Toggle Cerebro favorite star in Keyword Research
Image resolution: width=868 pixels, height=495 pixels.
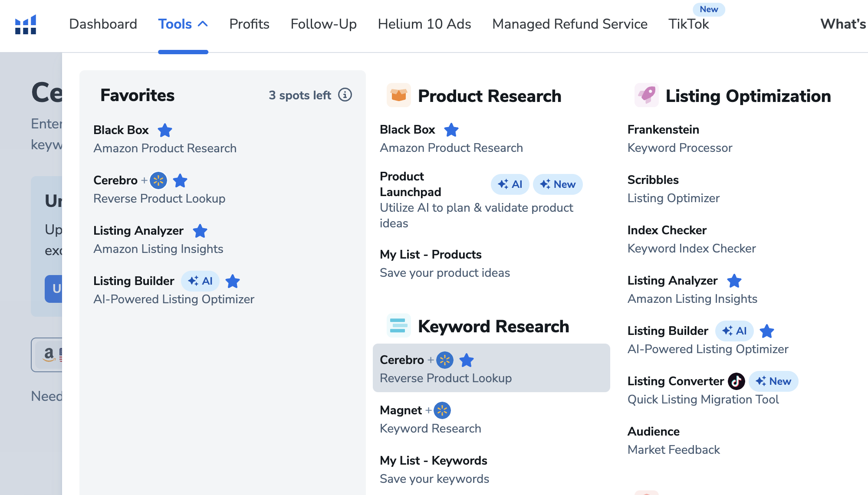[467, 360]
